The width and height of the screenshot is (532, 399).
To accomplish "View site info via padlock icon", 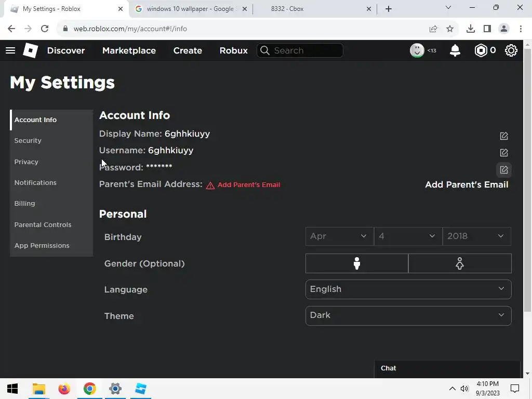I will (65, 29).
